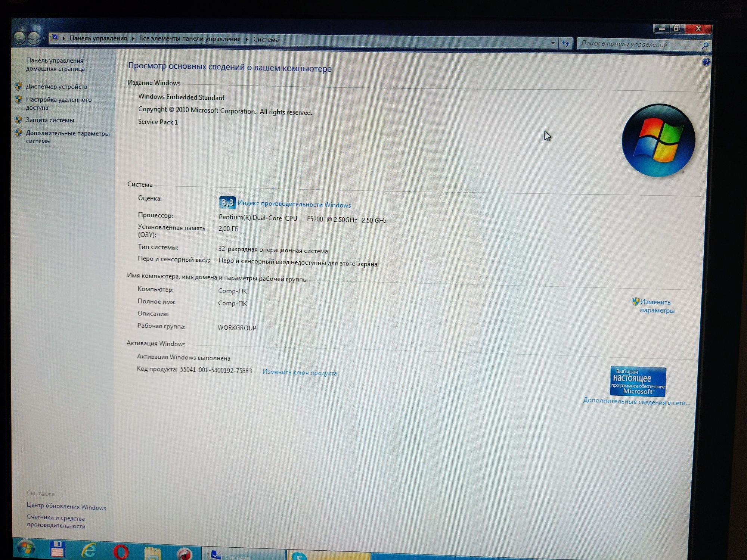Click Изменить параметры link
Screen dimensions: 747x560
657,306
